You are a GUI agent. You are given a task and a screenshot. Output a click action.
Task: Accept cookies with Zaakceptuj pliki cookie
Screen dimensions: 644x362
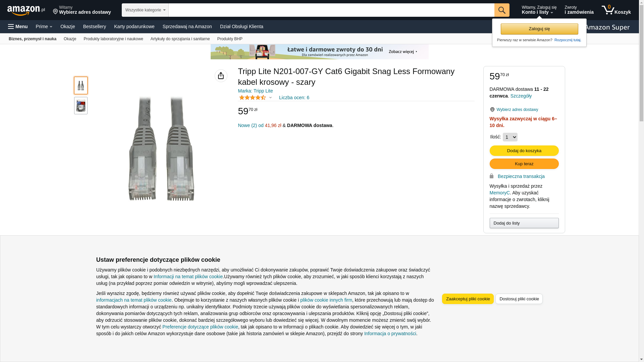tap(468, 299)
